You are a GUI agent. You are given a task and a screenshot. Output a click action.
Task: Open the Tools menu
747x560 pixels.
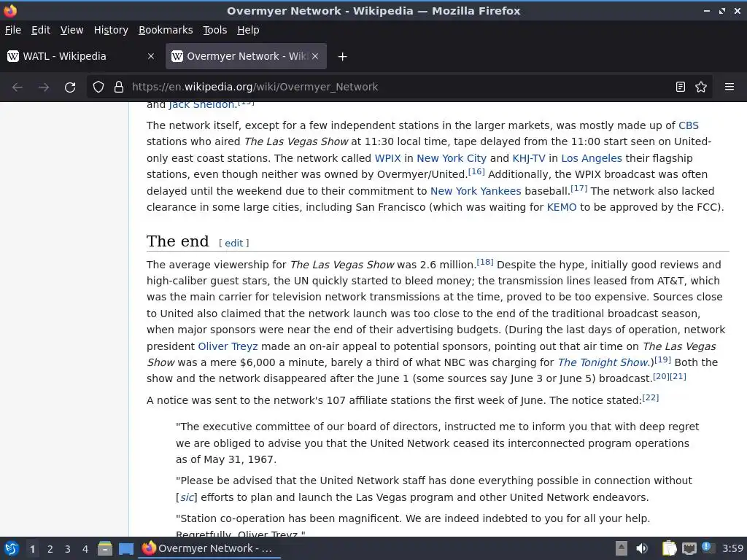215,30
